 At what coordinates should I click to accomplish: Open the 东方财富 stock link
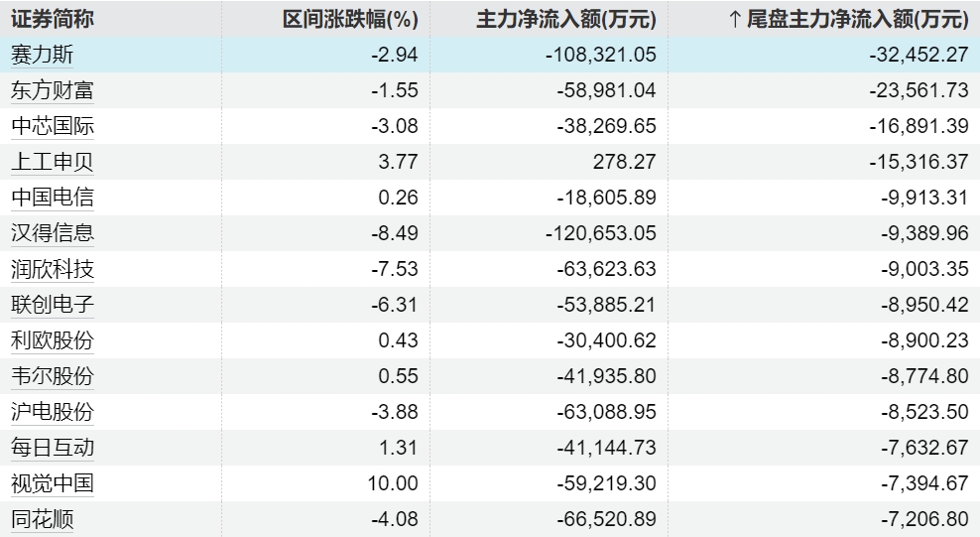tap(53, 90)
